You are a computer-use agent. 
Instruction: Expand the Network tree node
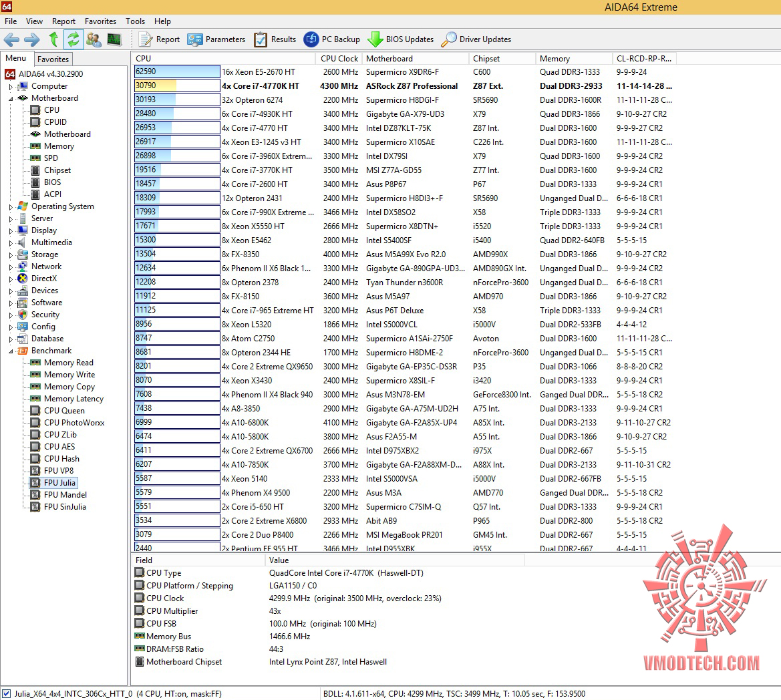[11, 267]
